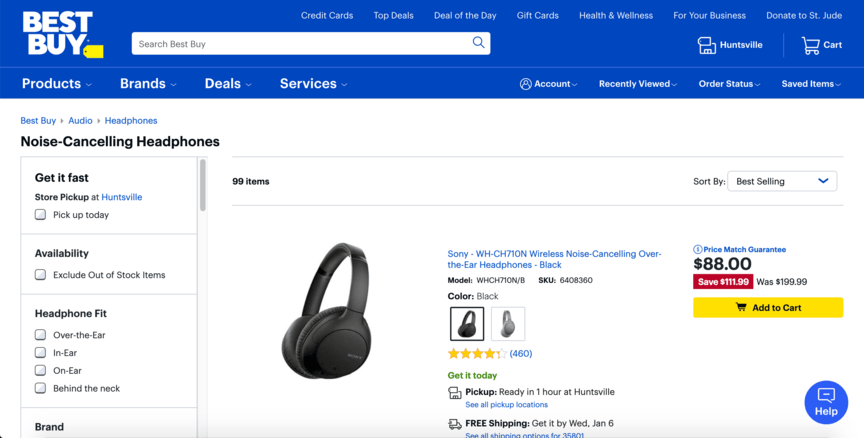This screenshot has width=864, height=438.
Task: Select the Black color swatch
Action: point(467,323)
